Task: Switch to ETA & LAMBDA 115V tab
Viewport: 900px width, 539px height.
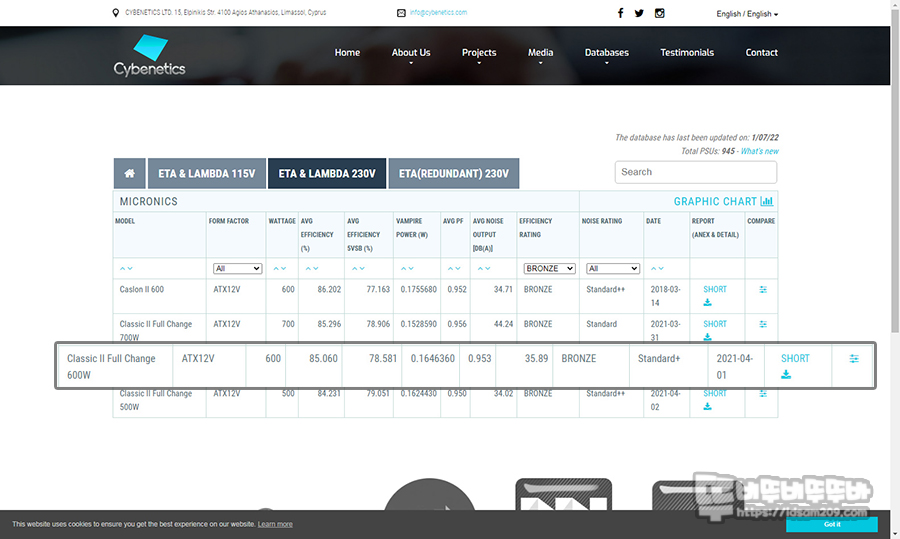Action: click(207, 173)
